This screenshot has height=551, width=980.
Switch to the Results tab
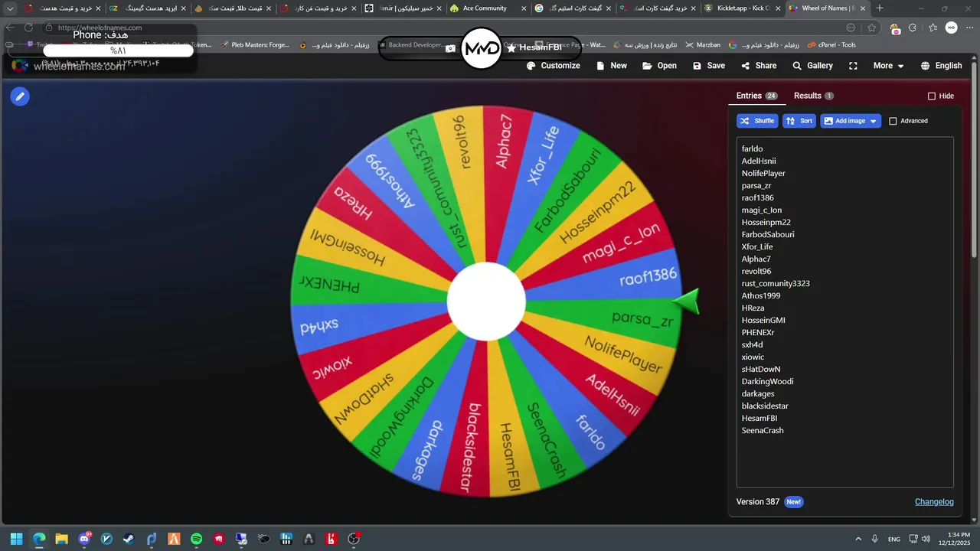814,96
